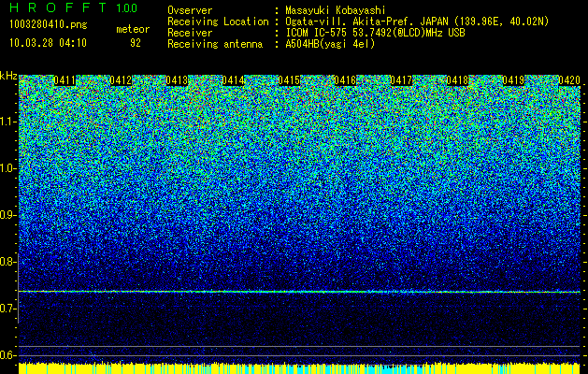This screenshot has height=374, width=588.
Task: Click the date stamp 10.03.28 04:10
Action: pos(48,43)
